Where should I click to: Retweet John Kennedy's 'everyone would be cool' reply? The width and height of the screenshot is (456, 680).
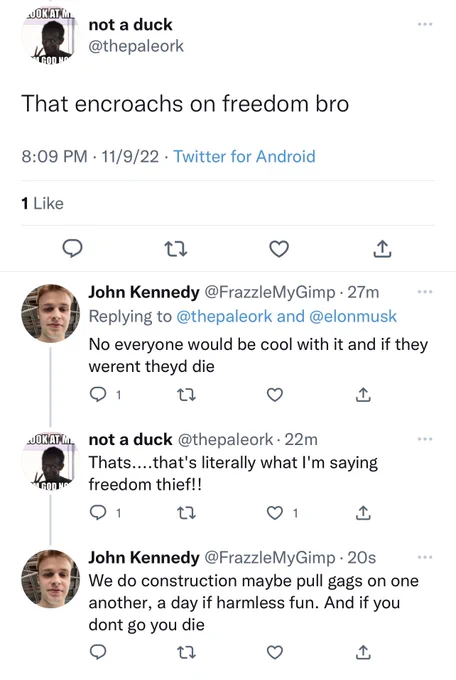(x=187, y=395)
